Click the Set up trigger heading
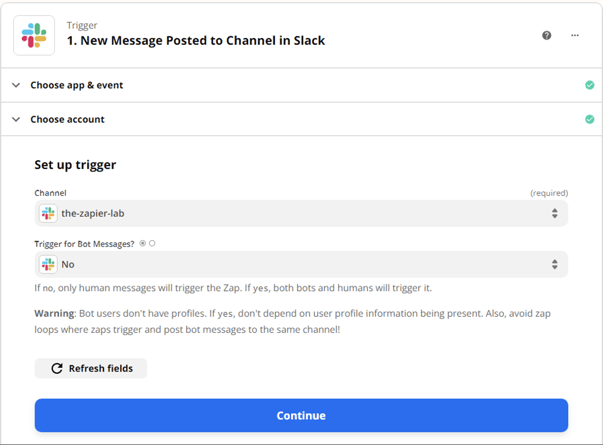Viewport: 603px width, 445px height. [75, 165]
